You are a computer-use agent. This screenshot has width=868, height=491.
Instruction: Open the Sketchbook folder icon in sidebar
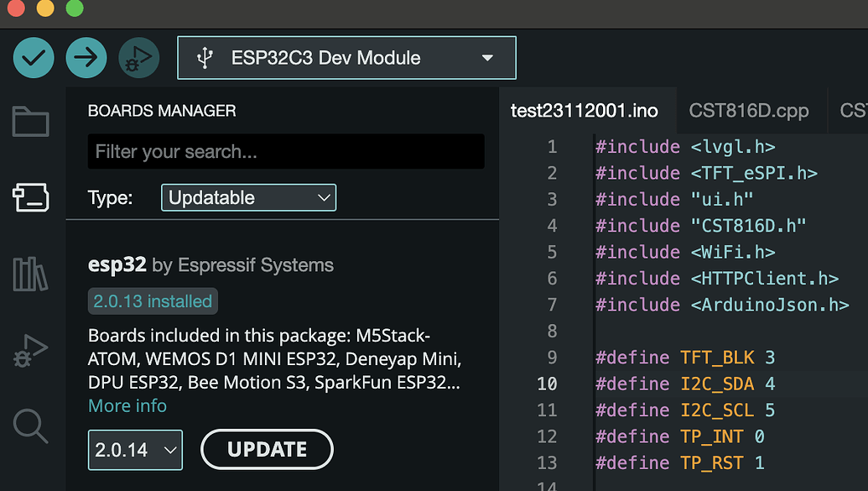pyautogui.click(x=31, y=122)
